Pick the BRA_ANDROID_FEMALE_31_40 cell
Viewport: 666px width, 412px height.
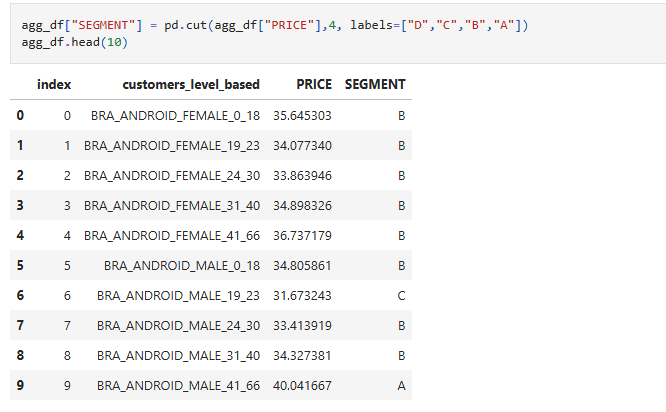(172, 205)
